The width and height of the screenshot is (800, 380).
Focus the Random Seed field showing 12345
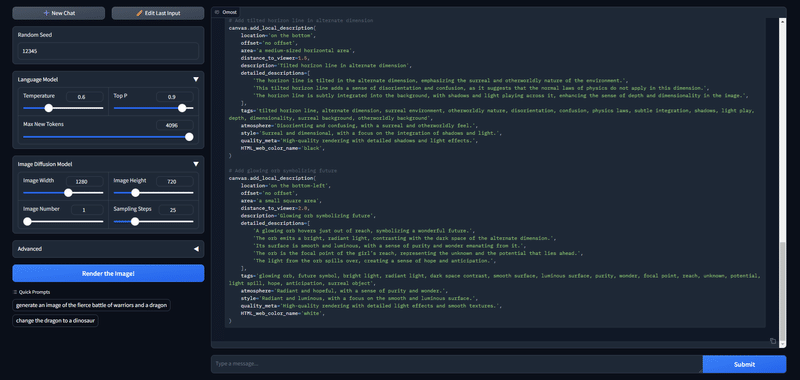pos(108,51)
